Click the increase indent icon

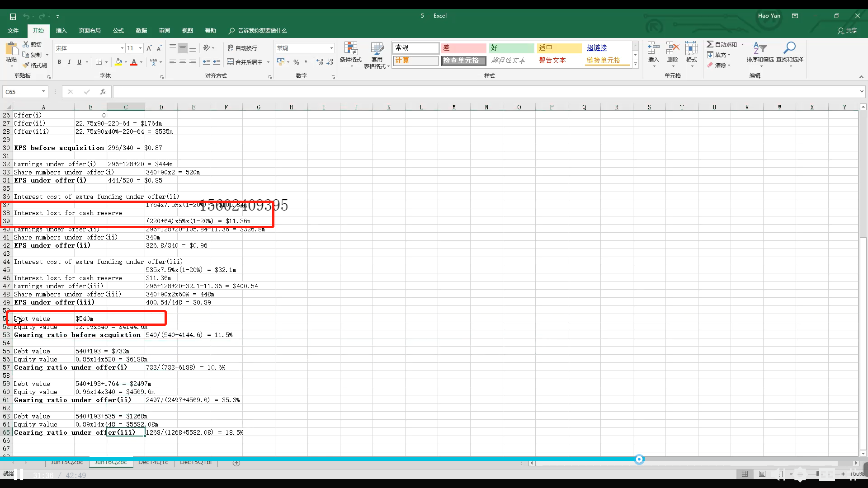pyautogui.click(x=217, y=62)
